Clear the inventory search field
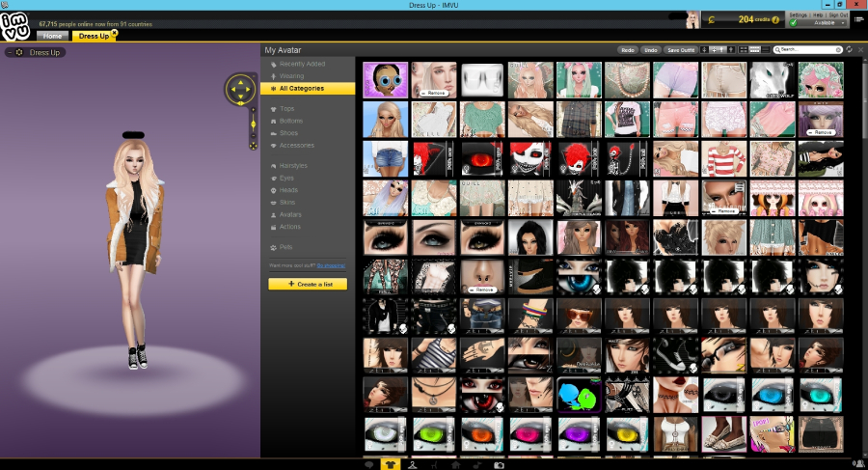Viewport: 868px width, 470px height. click(838, 50)
